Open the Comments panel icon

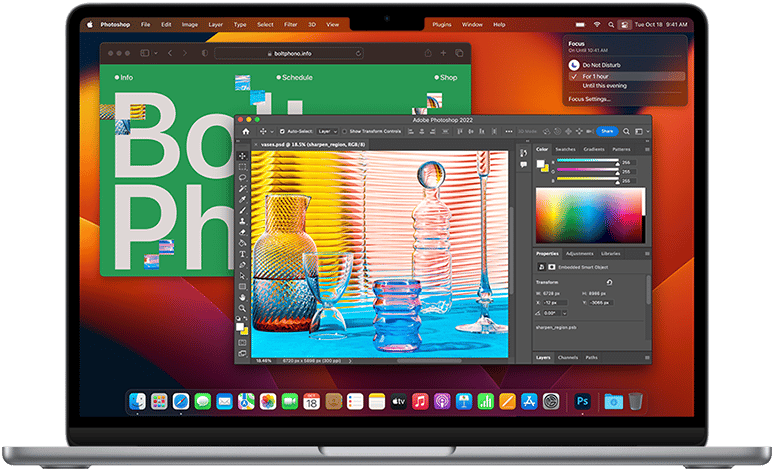point(523,164)
